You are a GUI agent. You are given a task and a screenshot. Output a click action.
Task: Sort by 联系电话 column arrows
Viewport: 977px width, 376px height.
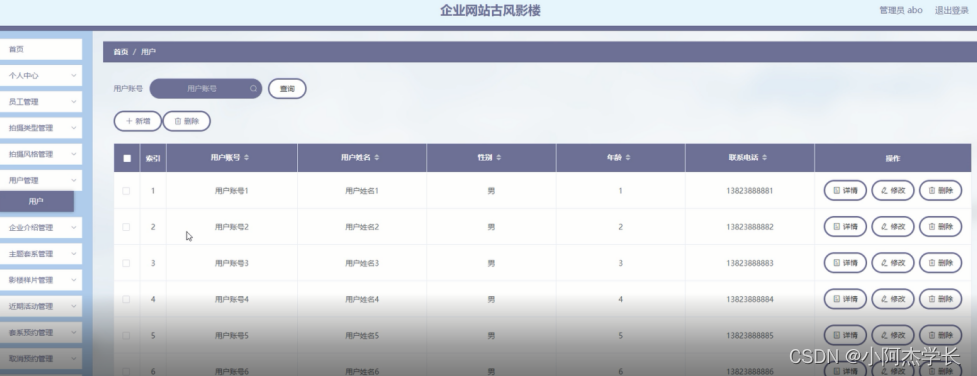pos(765,158)
